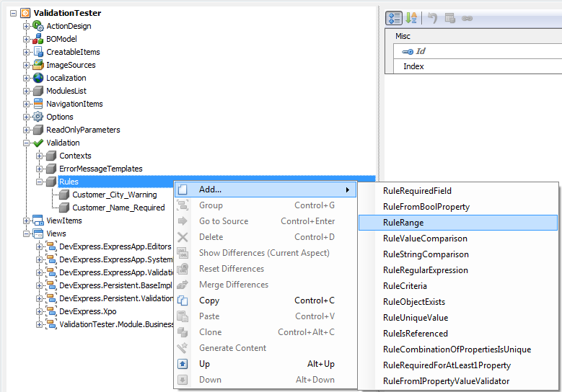This screenshot has width=562, height=392.
Task: Select RuleRequiredField from the Add submenu
Action: tap(458, 191)
